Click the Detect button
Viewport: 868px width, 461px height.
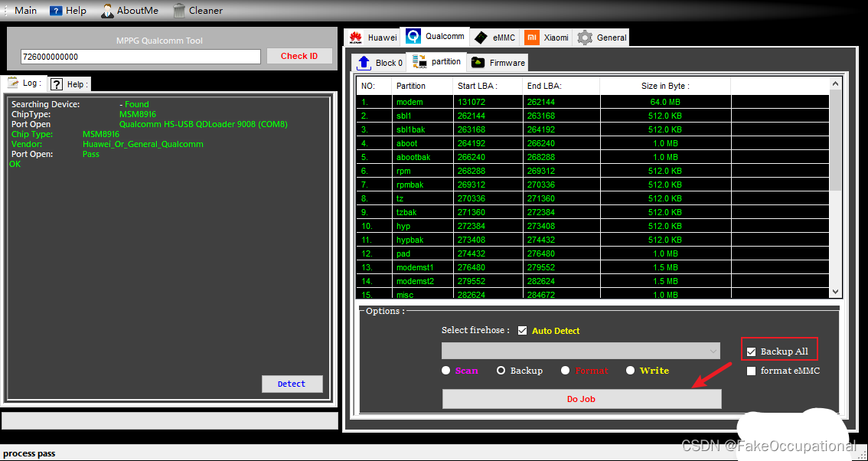tap(292, 384)
